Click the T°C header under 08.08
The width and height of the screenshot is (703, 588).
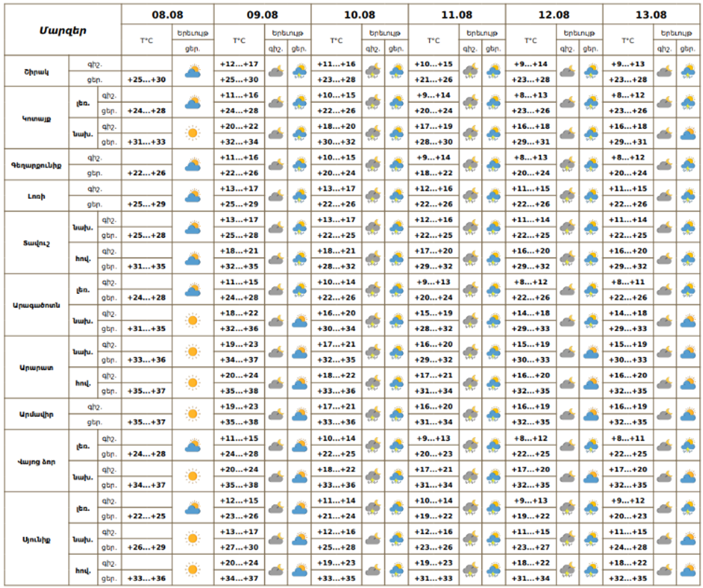(x=146, y=40)
